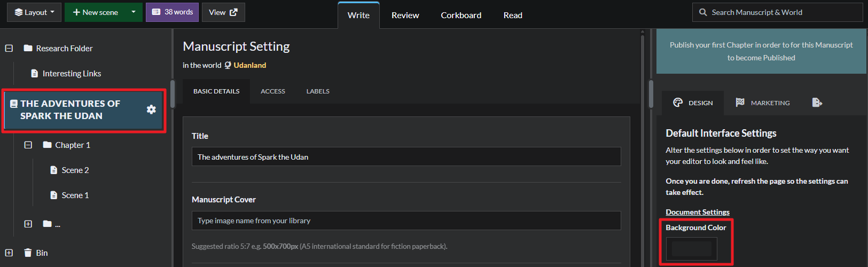This screenshot has width=868, height=267.
Task: Click the Scene 2 document icon
Action: pos(53,170)
